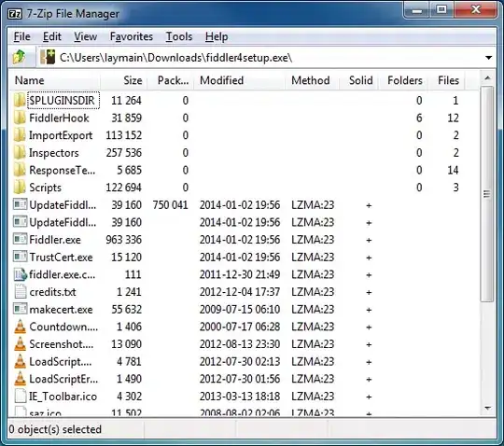Click the modified date 2013-03-13 18:18
The width and height of the screenshot is (504, 446).
[240, 397]
